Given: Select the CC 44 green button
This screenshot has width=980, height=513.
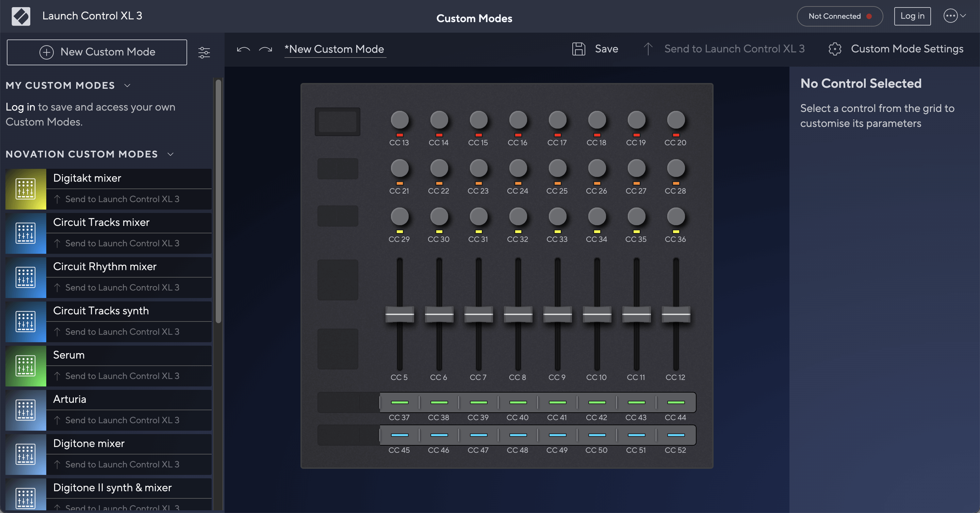Looking at the screenshot, I should (x=676, y=402).
